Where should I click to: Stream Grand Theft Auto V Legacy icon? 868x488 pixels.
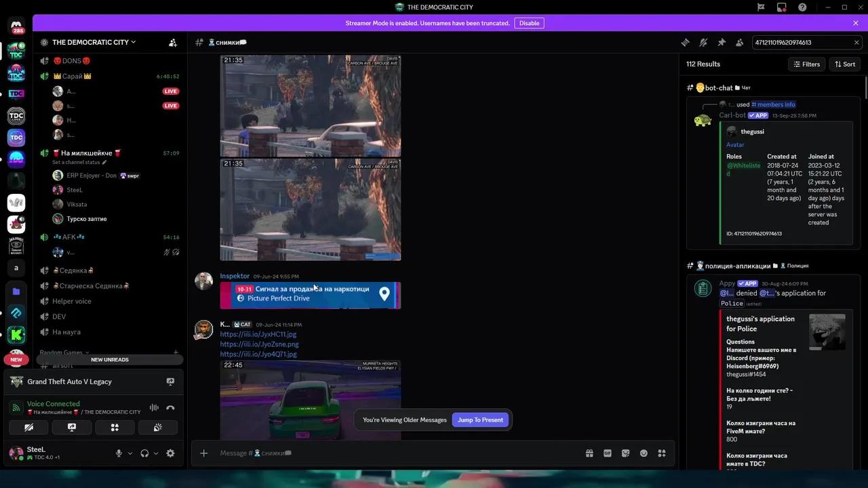click(170, 382)
